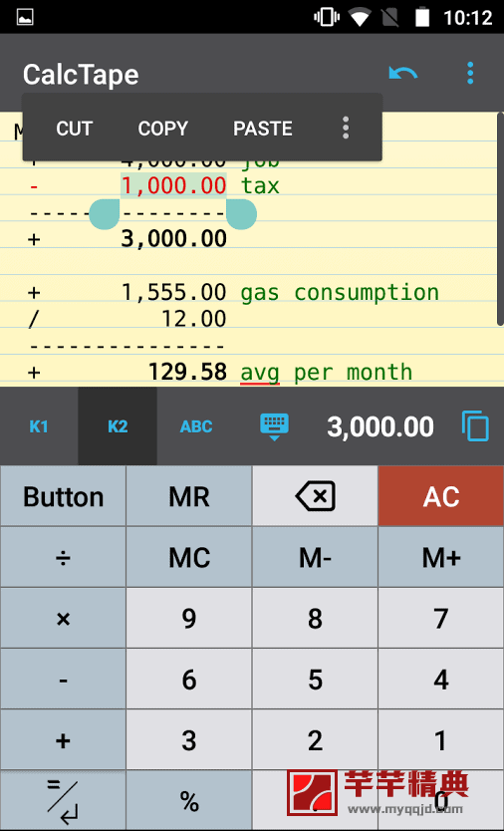Image resolution: width=504 pixels, height=831 pixels.
Task: Copy result using the duplicate pages icon
Action: point(475,426)
